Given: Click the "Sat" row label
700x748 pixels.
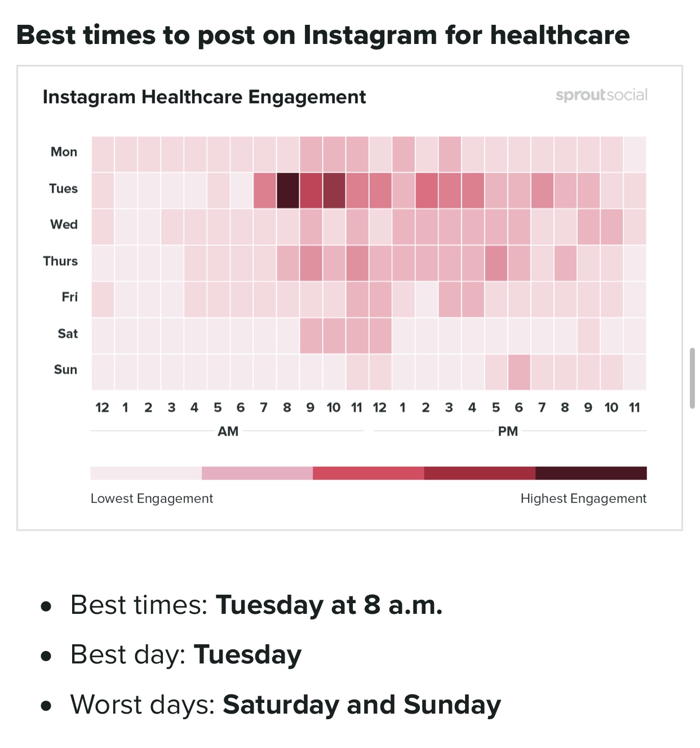Looking at the screenshot, I should pyautogui.click(x=68, y=334).
